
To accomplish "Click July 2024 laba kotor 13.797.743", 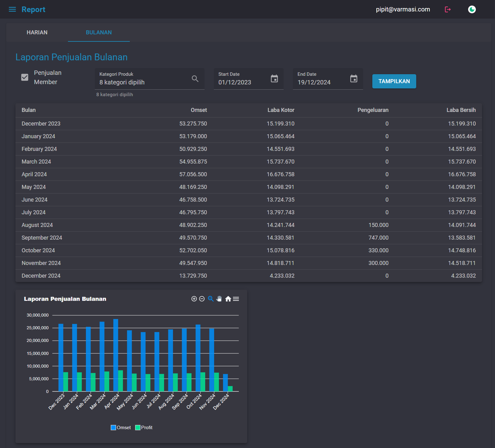I will (281, 212).
